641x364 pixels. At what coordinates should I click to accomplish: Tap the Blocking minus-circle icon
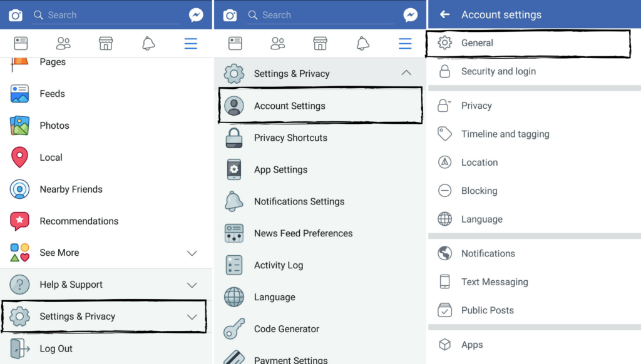tap(445, 191)
